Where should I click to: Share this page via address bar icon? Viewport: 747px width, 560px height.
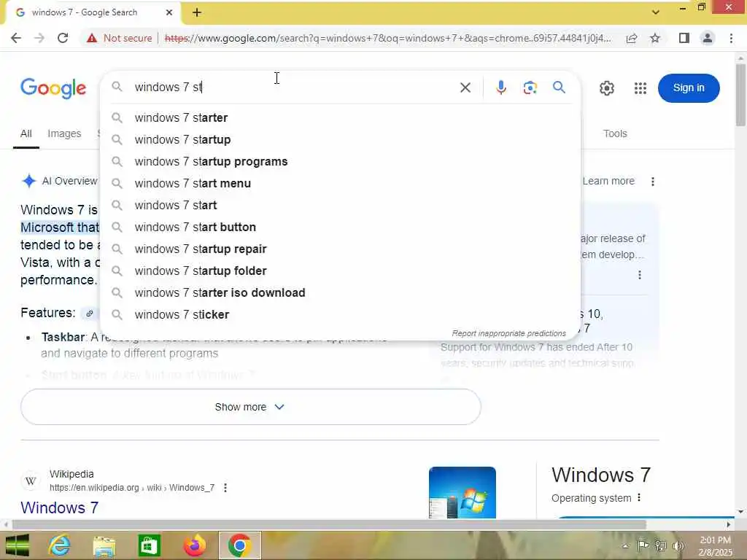point(632,38)
